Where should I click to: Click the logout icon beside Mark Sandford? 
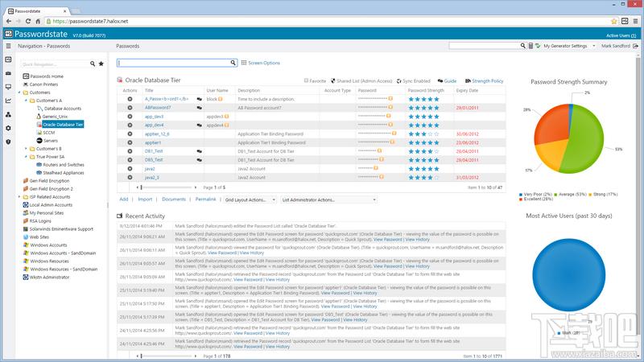click(x=635, y=46)
